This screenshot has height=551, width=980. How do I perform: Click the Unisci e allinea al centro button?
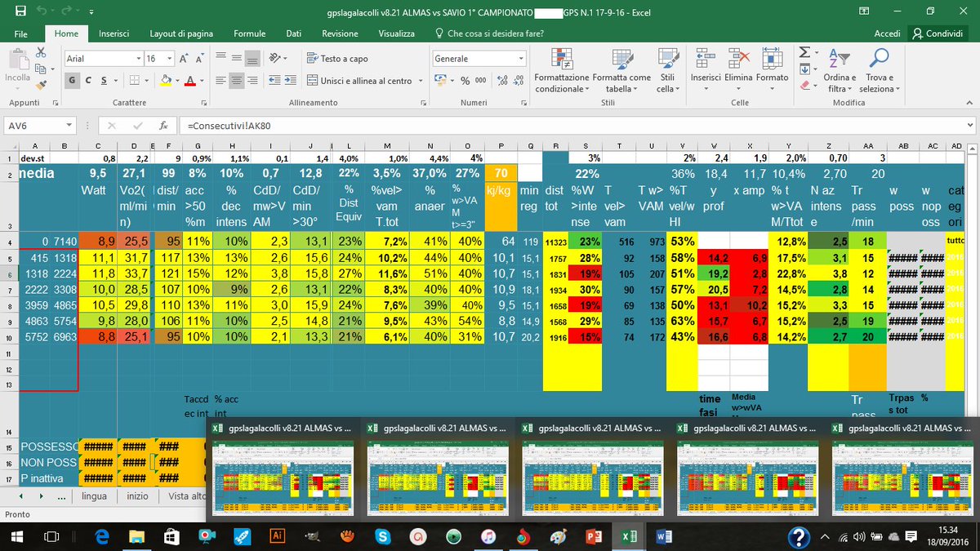[359, 81]
